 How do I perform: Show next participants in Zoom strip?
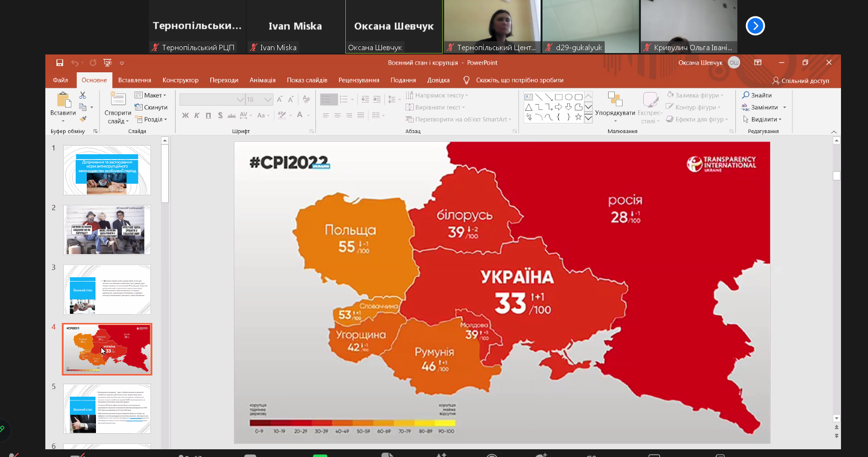(755, 26)
